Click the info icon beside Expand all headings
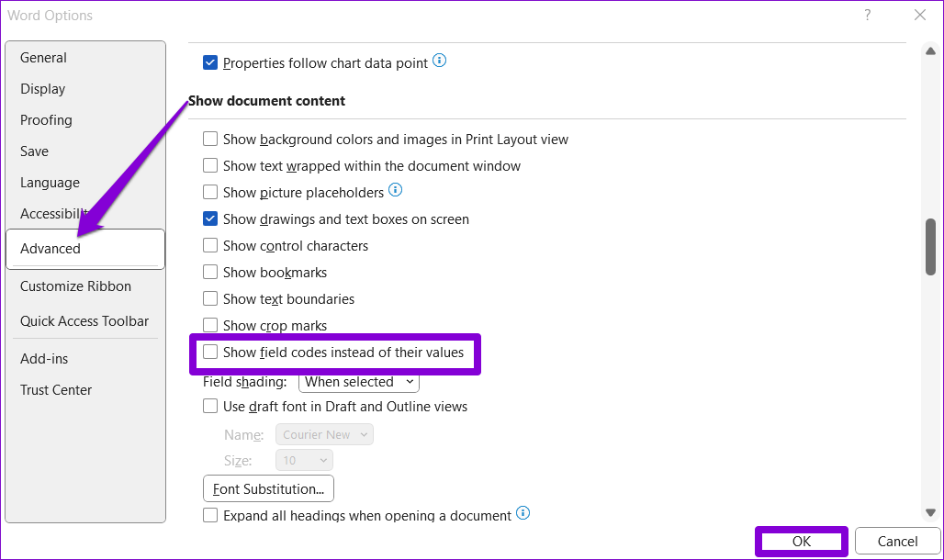Screen dimensions: 944x560 point(523,514)
